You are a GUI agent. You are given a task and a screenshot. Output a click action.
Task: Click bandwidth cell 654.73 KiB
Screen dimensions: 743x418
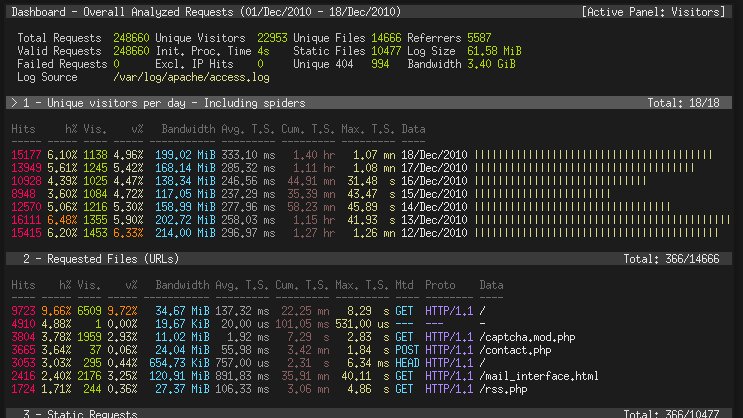coord(179,363)
